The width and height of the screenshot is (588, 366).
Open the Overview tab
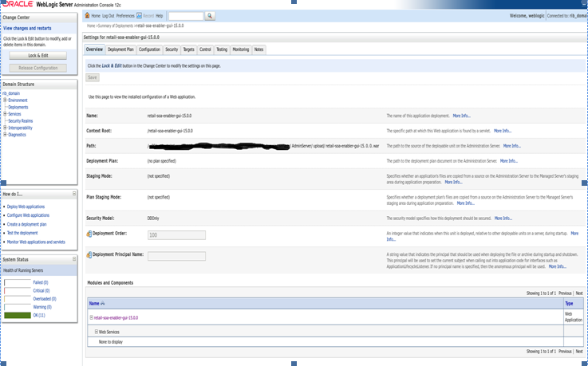tap(94, 49)
